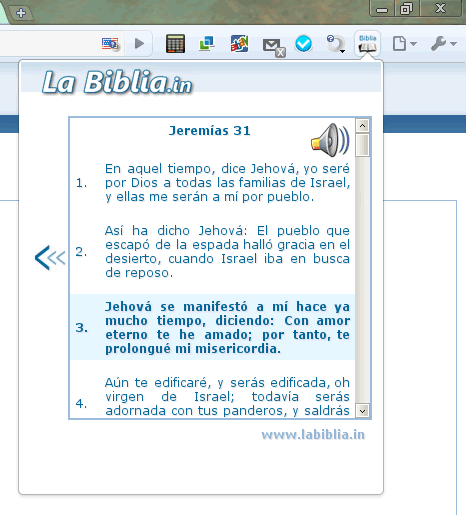Open a new tab with plus button
Screen dimensions: 466x515
point(21,13)
